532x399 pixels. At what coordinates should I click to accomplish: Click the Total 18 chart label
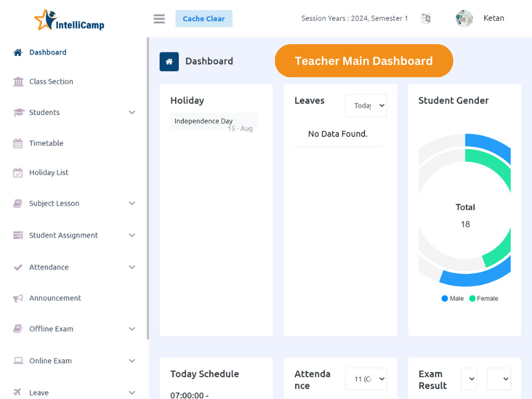(465, 216)
